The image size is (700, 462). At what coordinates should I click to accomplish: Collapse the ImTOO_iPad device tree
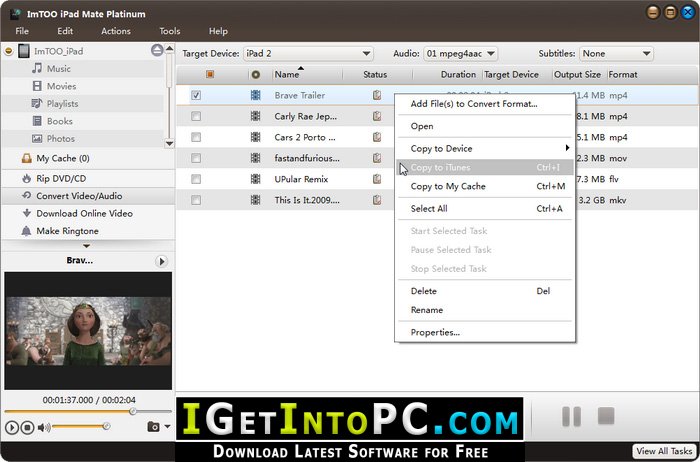[8, 51]
